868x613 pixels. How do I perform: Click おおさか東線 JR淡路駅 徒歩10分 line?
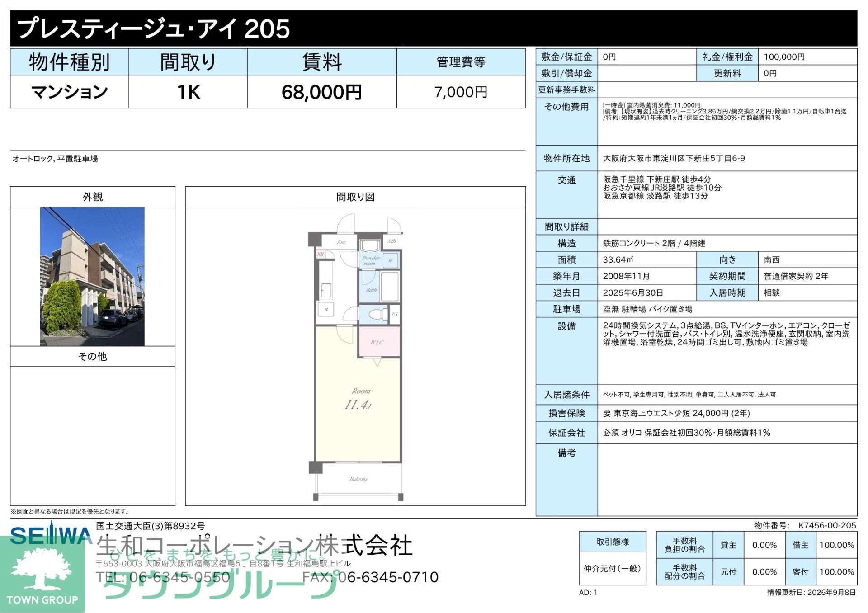pyautogui.click(x=662, y=187)
